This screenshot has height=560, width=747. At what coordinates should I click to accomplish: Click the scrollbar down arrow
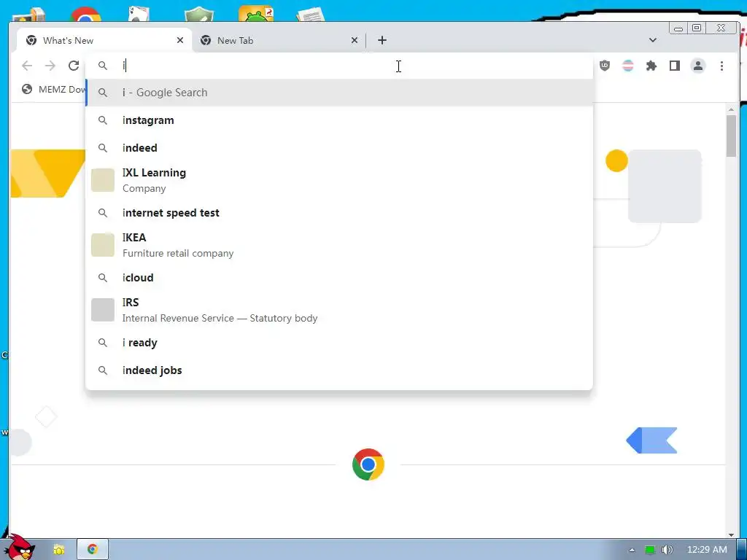click(731, 534)
